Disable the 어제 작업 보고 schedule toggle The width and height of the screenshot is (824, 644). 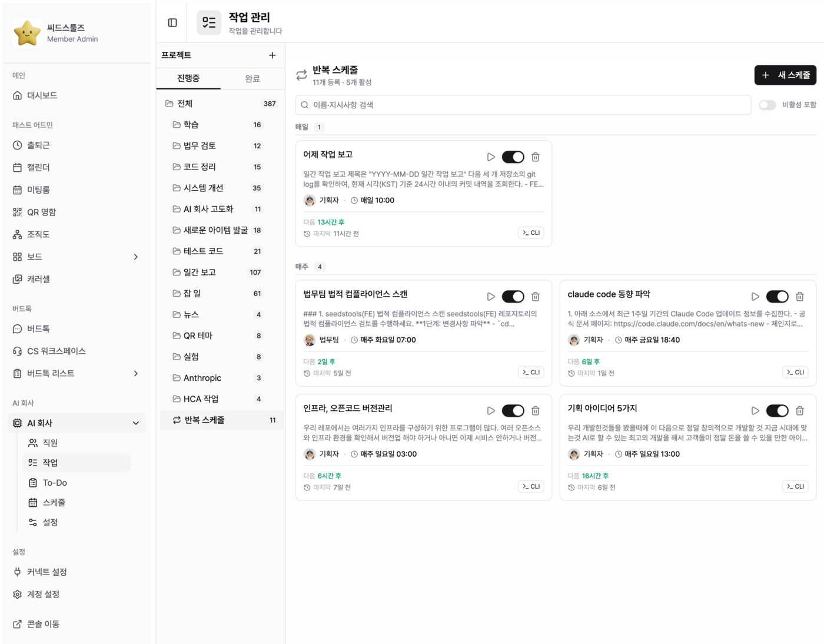pyautogui.click(x=513, y=157)
